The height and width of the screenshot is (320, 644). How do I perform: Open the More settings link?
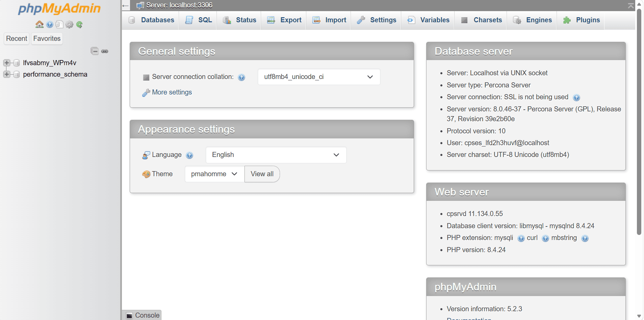click(172, 92)
